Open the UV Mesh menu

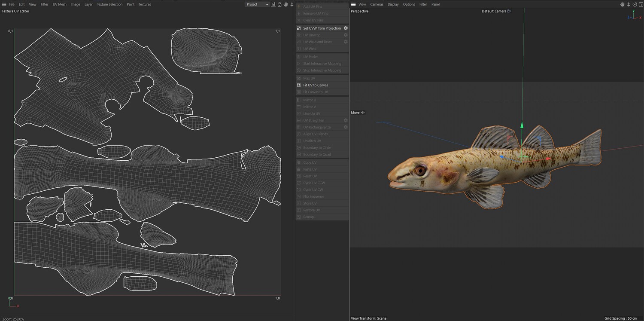tap(59, 4)
